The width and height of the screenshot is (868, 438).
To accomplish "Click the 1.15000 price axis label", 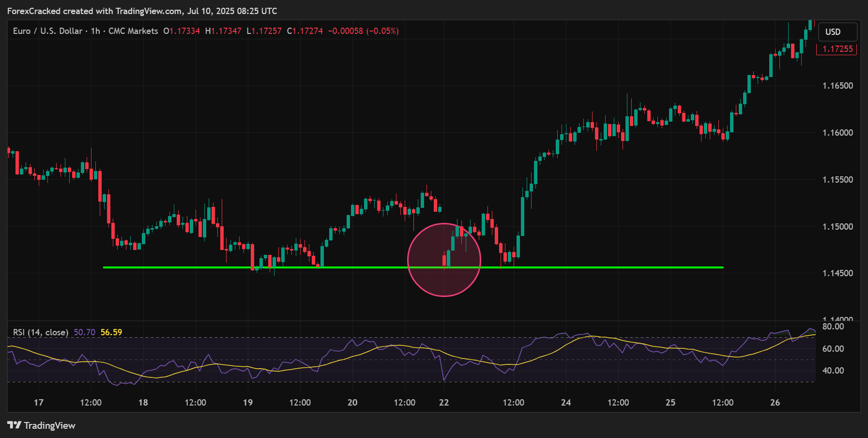I will coord(838,227).
